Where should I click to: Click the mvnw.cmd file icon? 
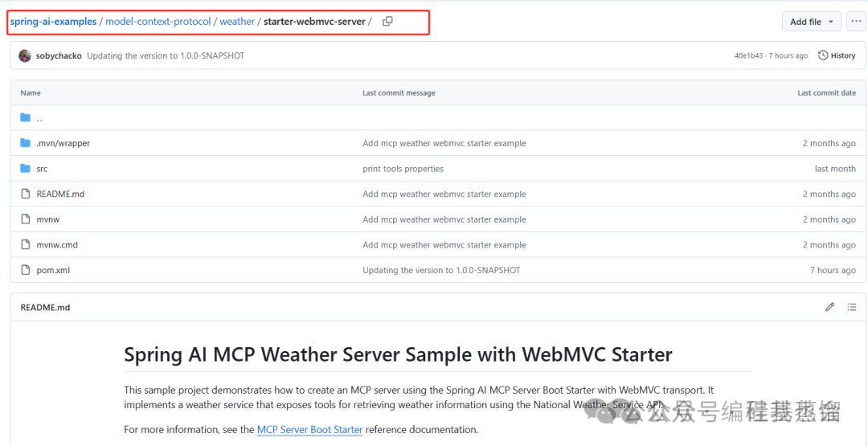pos(25,245)
